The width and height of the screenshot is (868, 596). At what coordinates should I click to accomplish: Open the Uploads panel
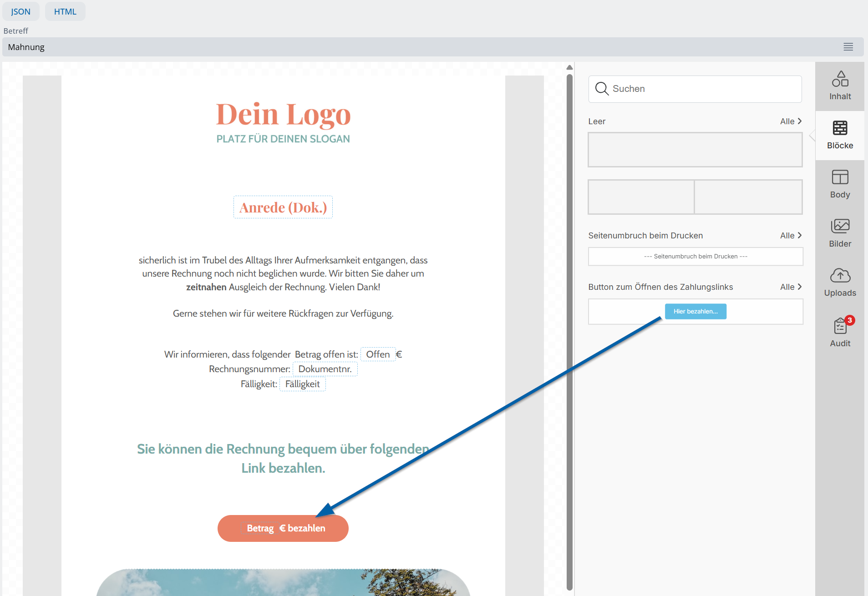(x=840, y=283)
